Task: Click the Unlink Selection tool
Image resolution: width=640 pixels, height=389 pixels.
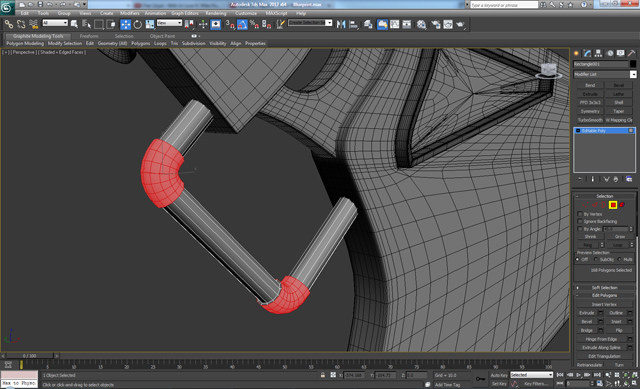Action: tap(21, 24)
